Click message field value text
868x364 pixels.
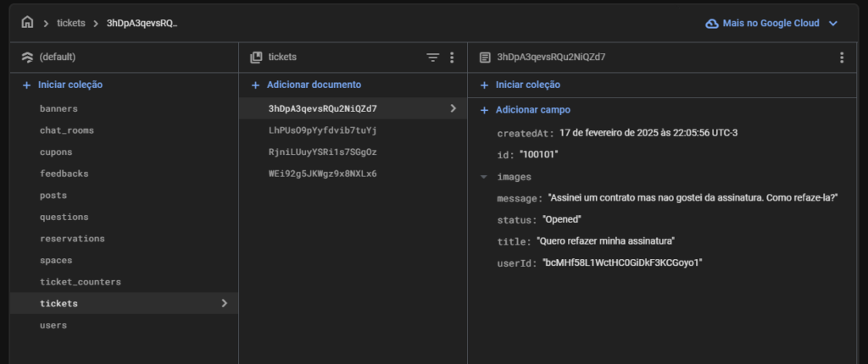pos(693,197)
